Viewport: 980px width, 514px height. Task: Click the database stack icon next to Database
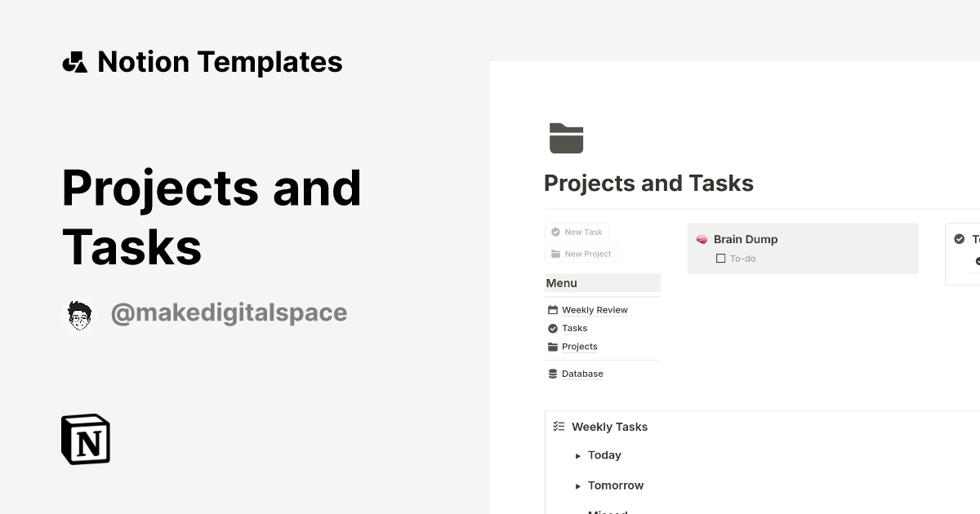(553, 373)
